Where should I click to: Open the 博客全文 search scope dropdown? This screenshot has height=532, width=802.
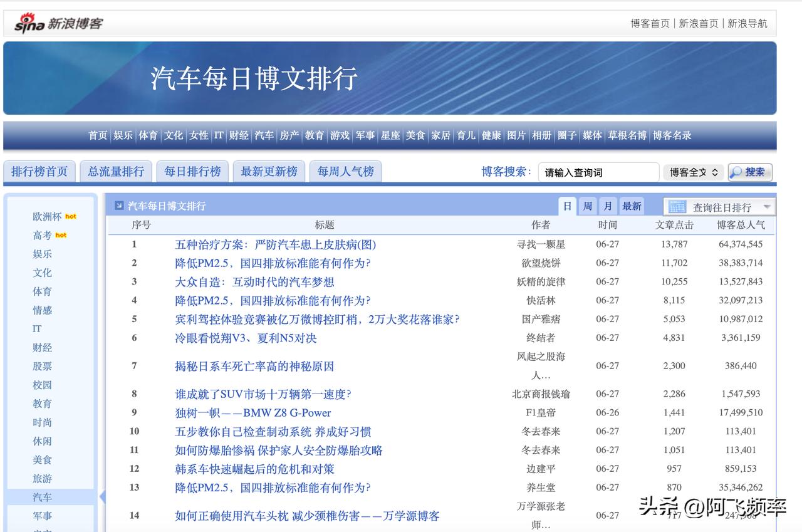tap(694, 172)
